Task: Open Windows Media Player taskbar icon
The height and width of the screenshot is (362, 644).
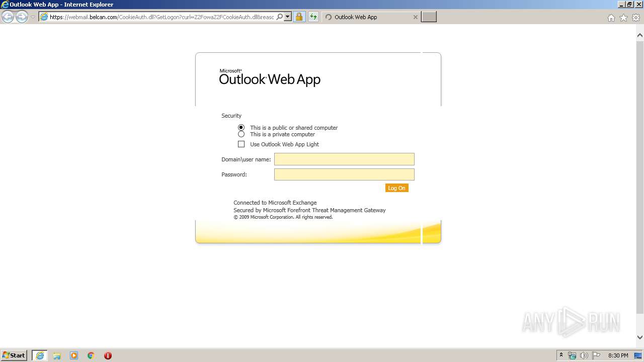Action: click(74, 355)
